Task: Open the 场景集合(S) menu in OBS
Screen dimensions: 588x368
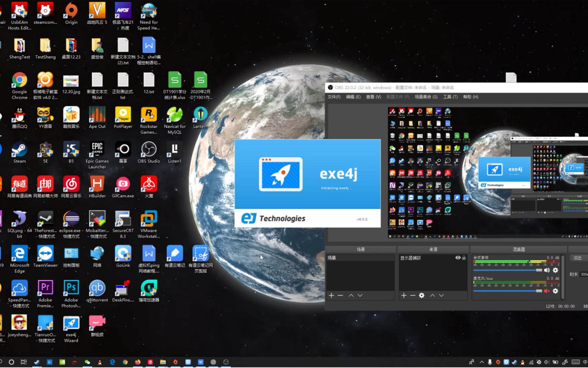Action: (426, 97)
